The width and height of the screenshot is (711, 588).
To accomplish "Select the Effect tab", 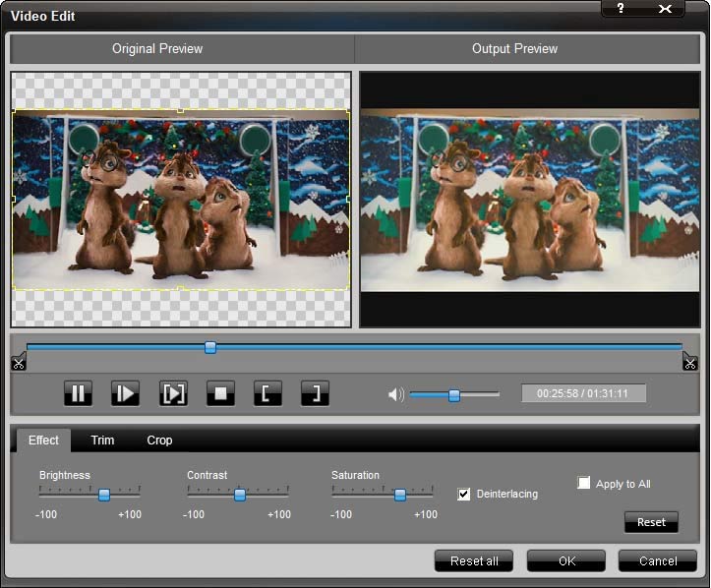I will point(43,441).
